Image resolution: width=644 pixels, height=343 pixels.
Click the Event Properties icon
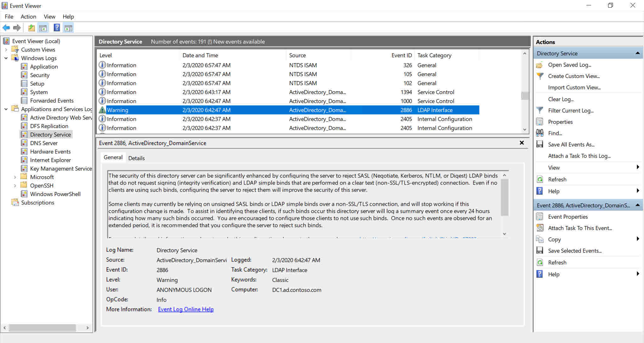[x=540, y=216]
